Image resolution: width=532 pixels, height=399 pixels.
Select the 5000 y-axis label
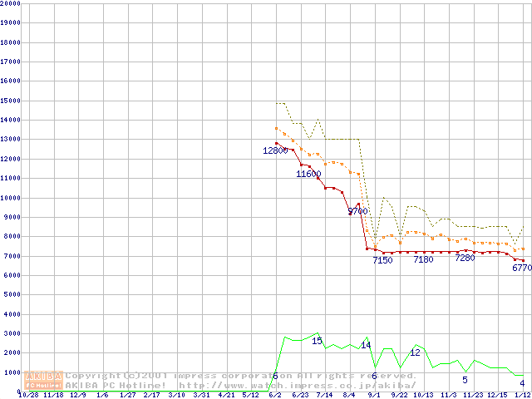tap(12, 295)
